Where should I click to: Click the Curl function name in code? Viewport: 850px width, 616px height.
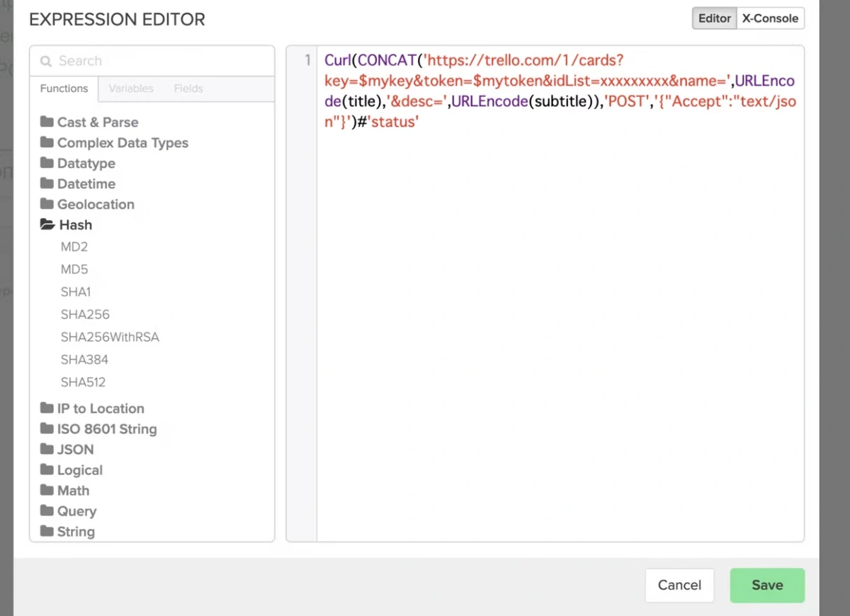point(338,60)
